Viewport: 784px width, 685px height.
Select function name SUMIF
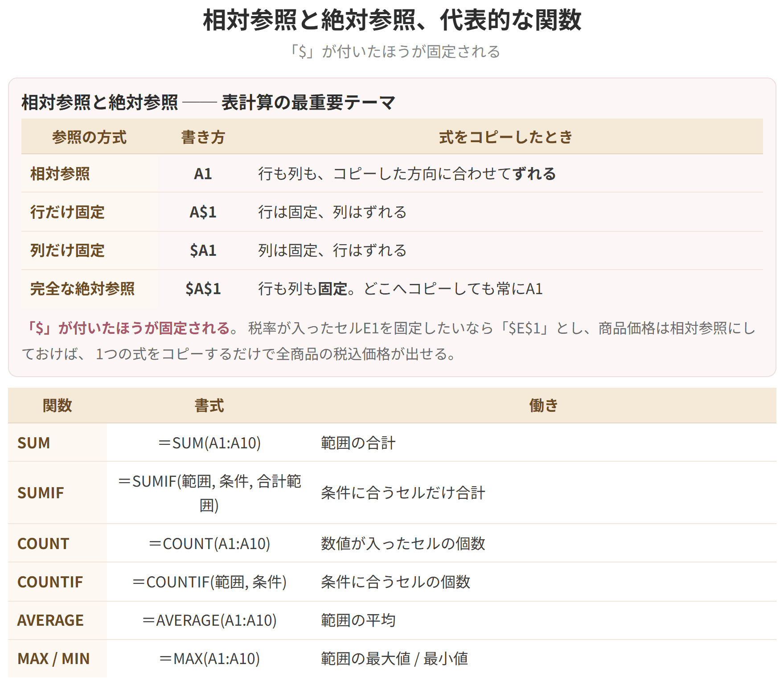click(x=41, y=493)
